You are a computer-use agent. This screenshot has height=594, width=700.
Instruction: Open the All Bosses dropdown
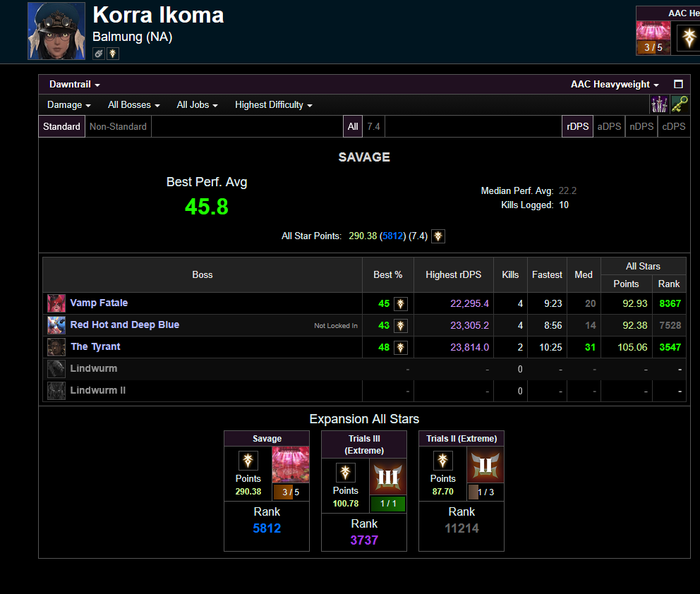[x=133, y=105]
